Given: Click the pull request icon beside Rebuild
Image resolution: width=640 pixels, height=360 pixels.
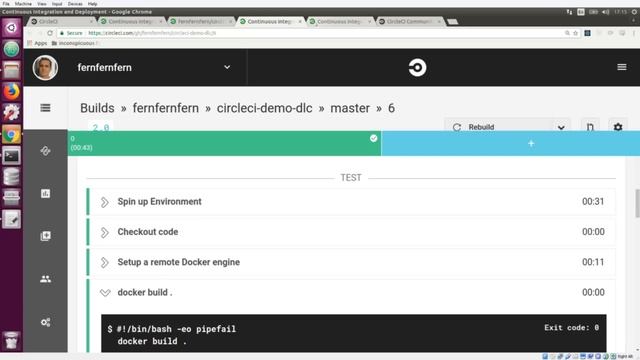Looking at the screenshot, I should point(590,127).
